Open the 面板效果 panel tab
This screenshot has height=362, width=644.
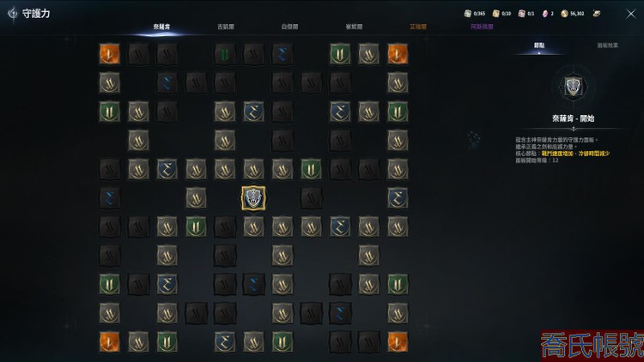(607, 45)
